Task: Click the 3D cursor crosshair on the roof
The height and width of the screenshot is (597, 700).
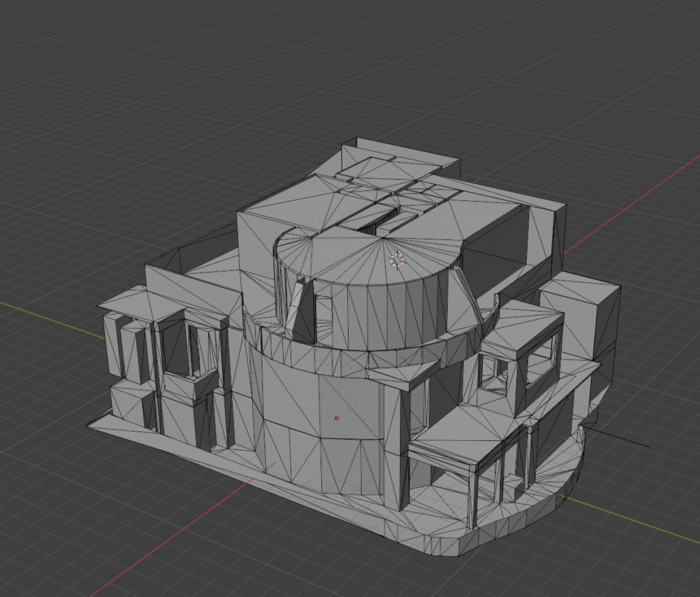Action: pos(396,260)
